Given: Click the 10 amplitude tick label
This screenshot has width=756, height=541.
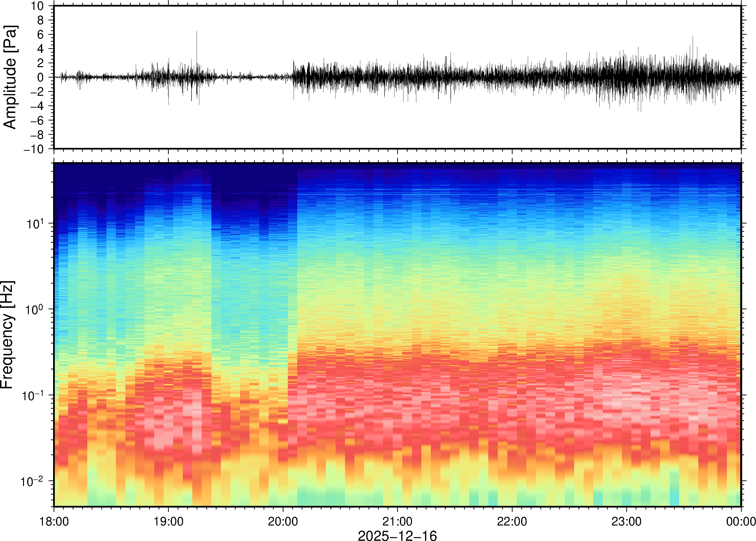Looking at the screenshot, I should [x=38, y=6].
